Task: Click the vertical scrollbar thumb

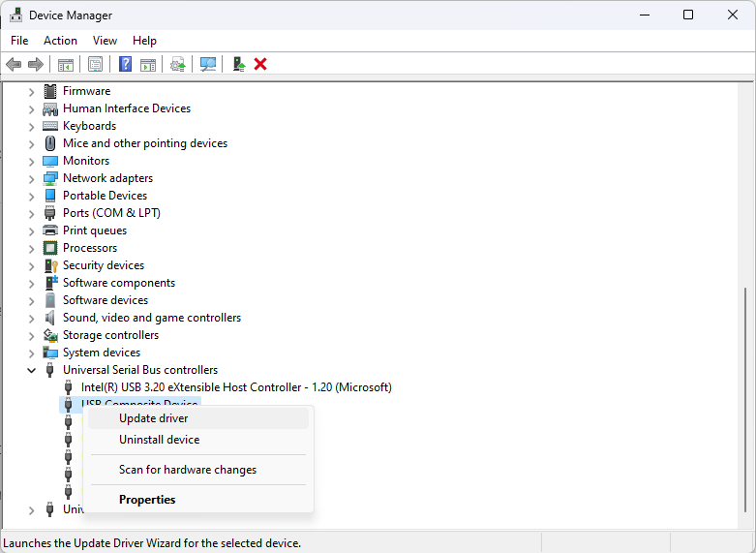Action: coord(745,400)
